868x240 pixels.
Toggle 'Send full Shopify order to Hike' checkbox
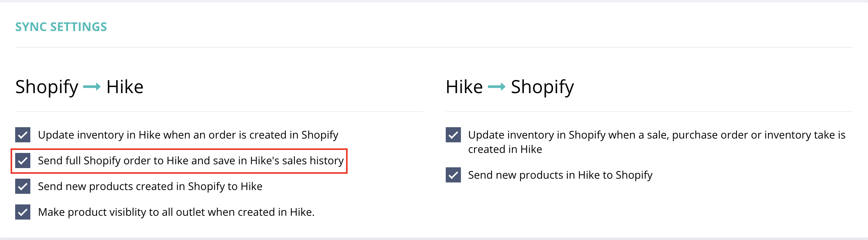point(23,161)
